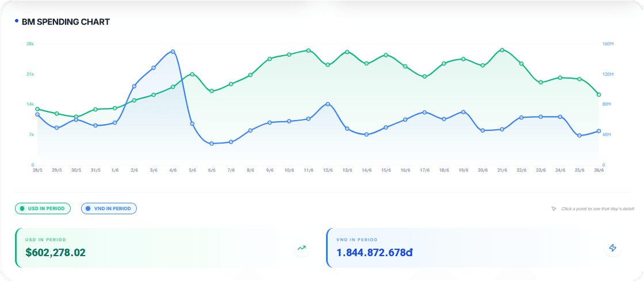Image resolution: width=644 pixels, height=282 pixels.
Task: Click the blue lightning bolt icon
Action: pyautogui.click(x=612, y=248)
